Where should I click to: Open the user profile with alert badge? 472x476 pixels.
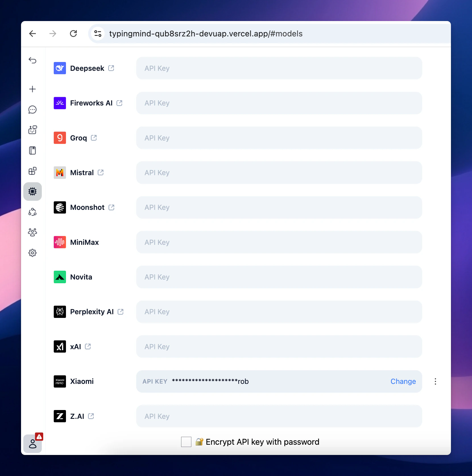(32, 444)
